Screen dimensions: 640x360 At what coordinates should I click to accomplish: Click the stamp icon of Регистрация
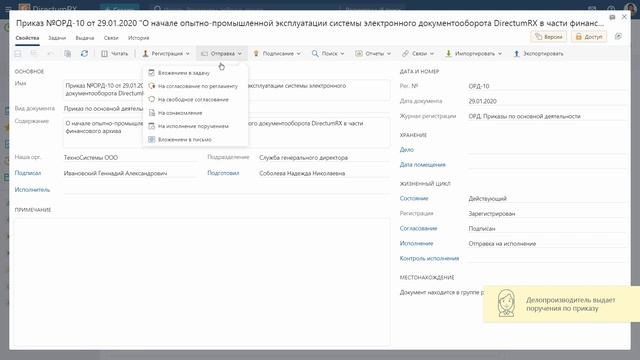click(145, 53)
